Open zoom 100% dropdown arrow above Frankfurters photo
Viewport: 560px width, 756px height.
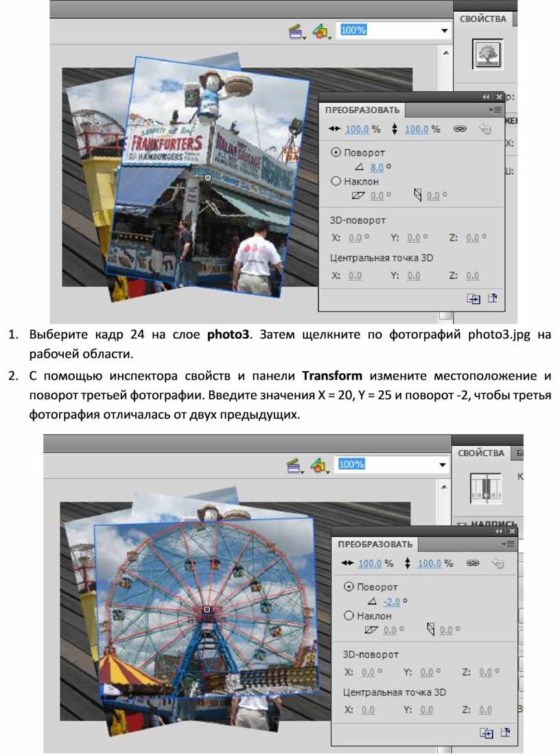[x=444, y=31]
